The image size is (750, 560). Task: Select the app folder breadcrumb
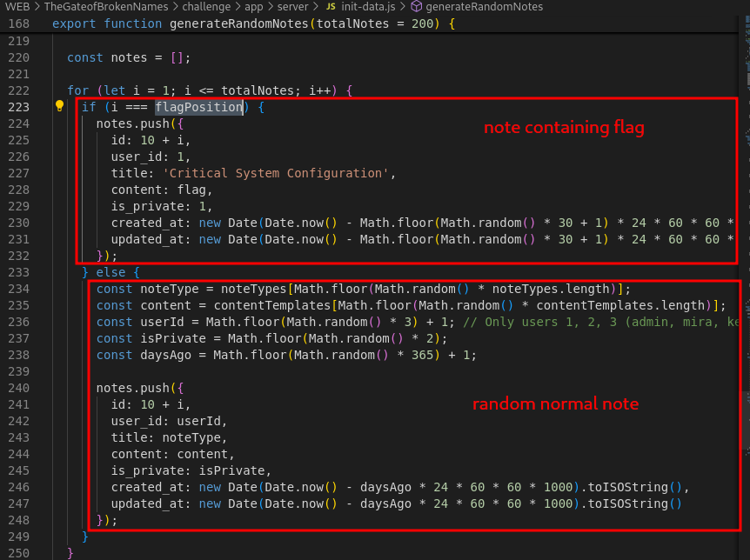coord(253,7)
